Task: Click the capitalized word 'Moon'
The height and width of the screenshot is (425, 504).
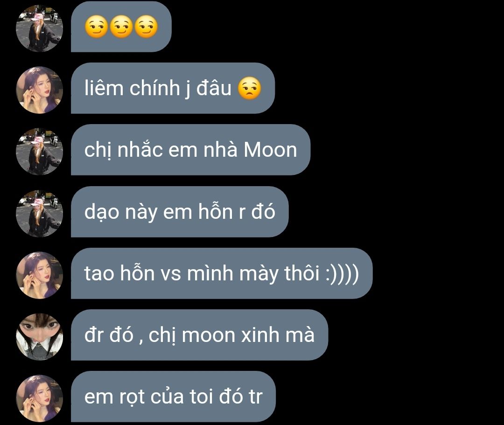Action: (270, 150)
